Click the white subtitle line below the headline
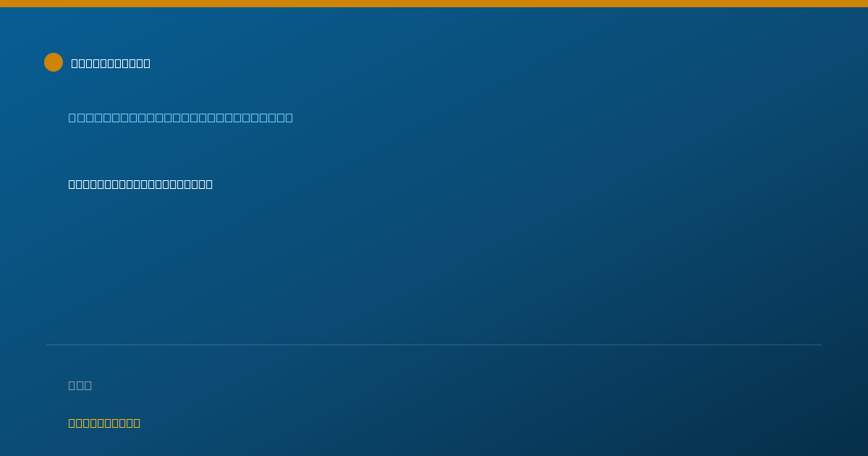Screen dimensions: 868x456 pyautogui.click(x=140, y=184)
